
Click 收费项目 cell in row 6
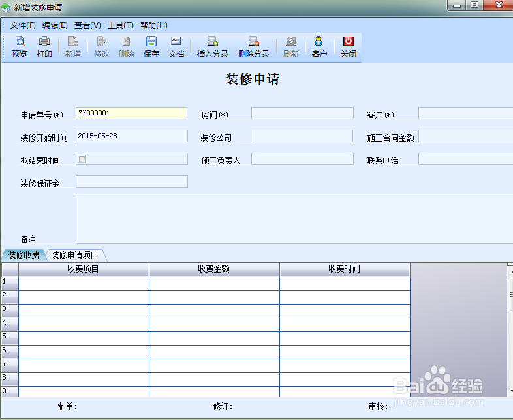(84, 352)
